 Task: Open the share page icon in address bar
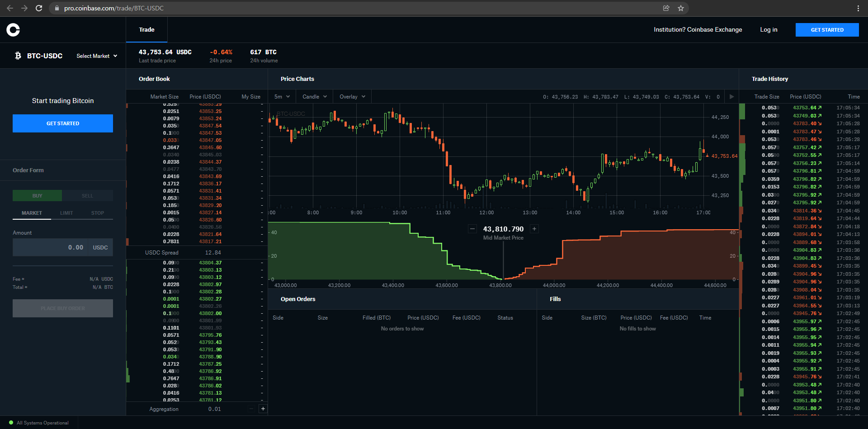pos(666,8)
